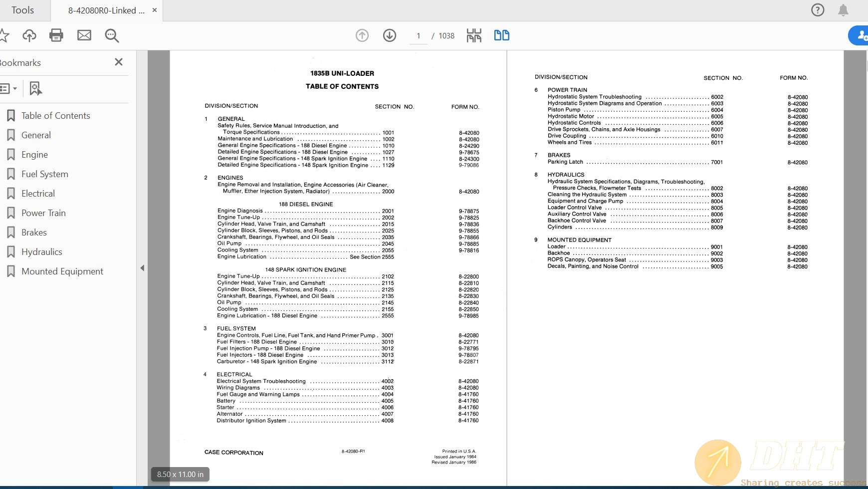This screenshot has width=868, height=489.
Task: Jump to the Power Train bookmark
Action: point(43,213)
